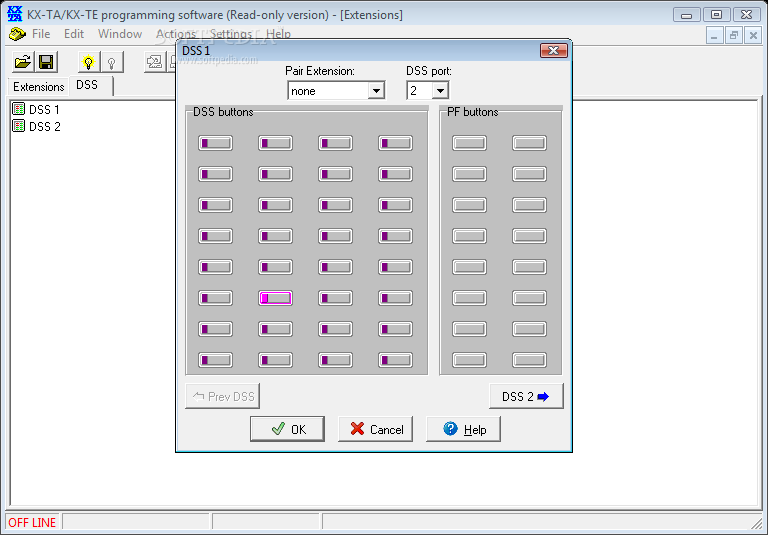The width and height of the screenshot is (768, 535).
Task: Click PF button in fourth row, left column
Action: pyautogui.click(x=469, y=236)
